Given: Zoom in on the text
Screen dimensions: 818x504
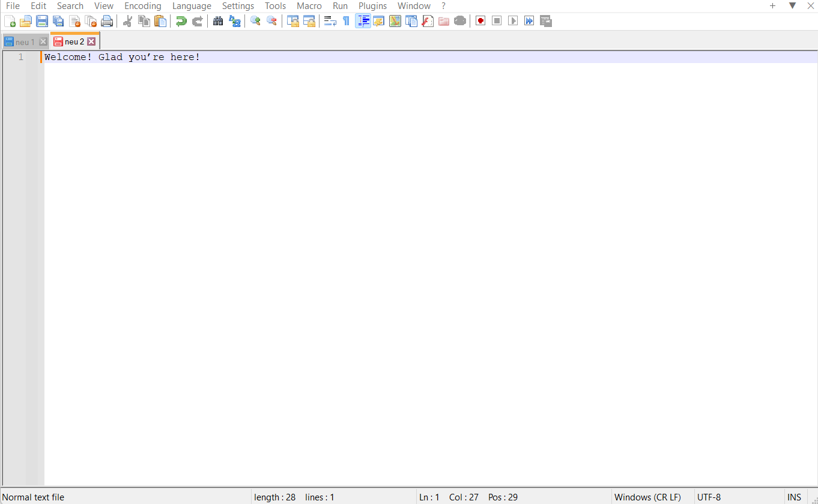Looking at the screenshot, I should pyautogui.click(x=255, y=20).
